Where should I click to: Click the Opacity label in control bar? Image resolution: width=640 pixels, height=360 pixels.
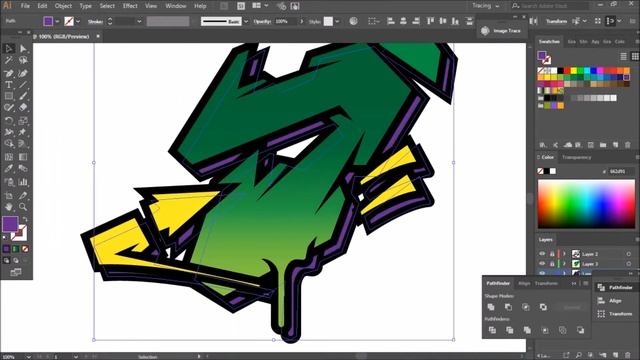(x=262, y=21)
